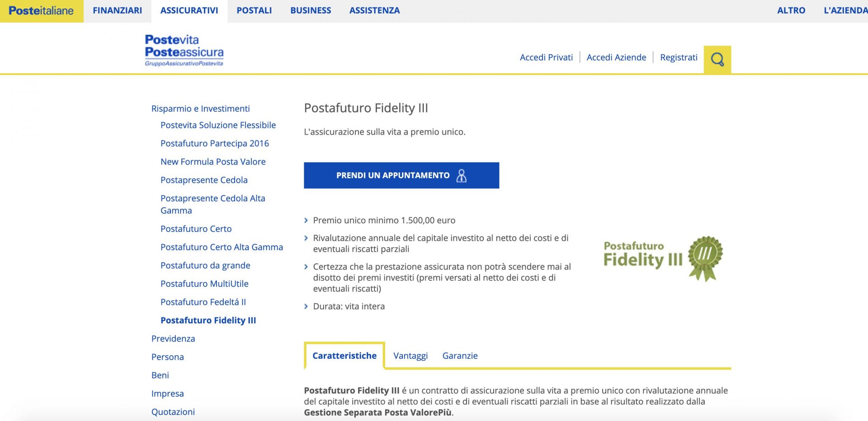Screen dimensions: 868x421
Task: Click the Posteitaliane logo
Action: [x=41, y=11]
